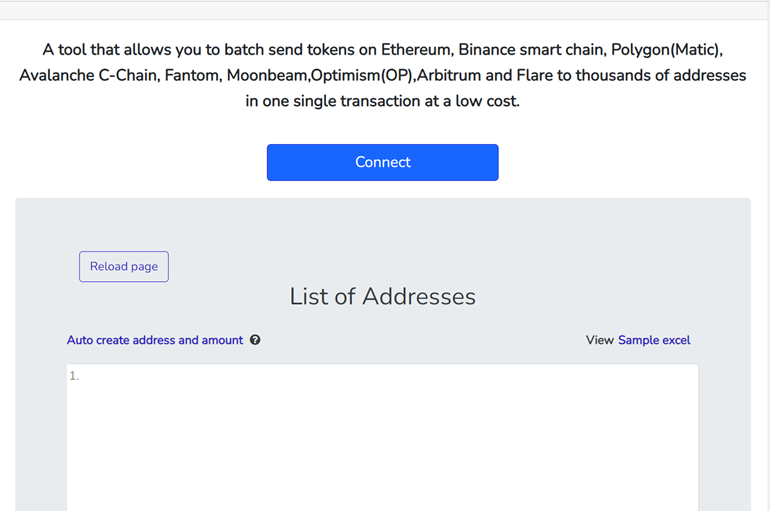Focus the address list text area
Screen dimensions: 770x511
pyautogui.click(x=383, y=437)
